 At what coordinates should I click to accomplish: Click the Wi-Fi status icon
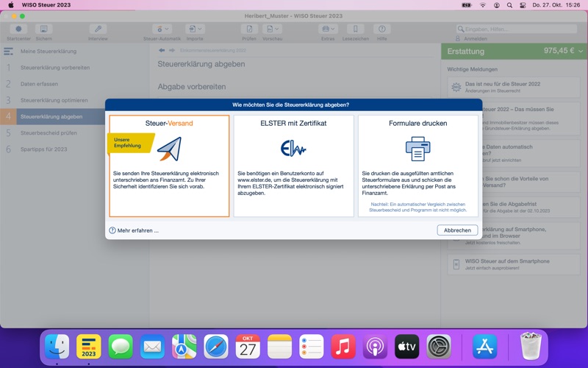tap(483, 5)
